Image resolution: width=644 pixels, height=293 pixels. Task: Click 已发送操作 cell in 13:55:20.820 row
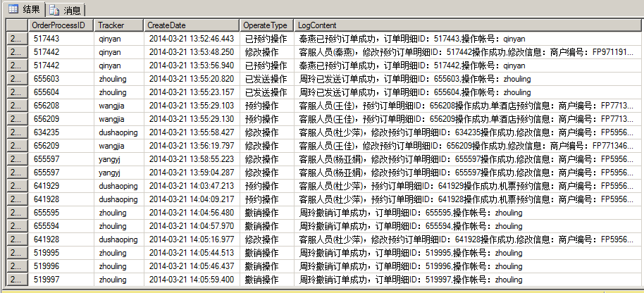click(x=267, y=79)
